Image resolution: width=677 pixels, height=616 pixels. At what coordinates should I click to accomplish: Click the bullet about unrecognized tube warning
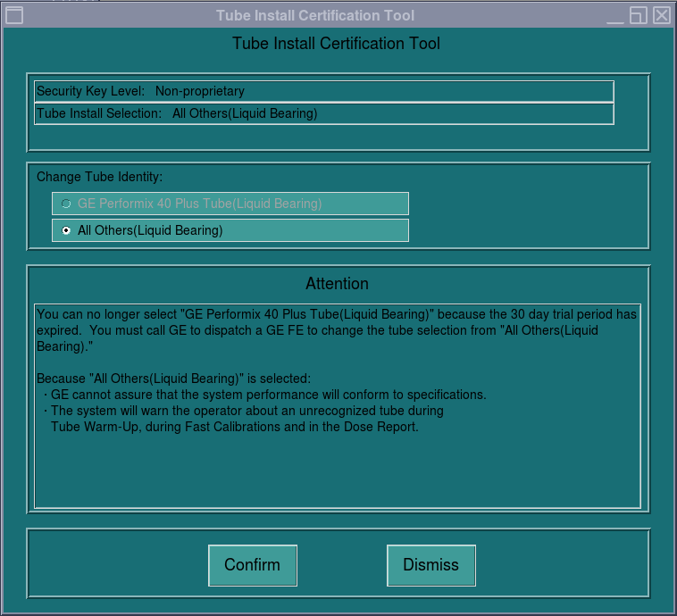[246, 419]
